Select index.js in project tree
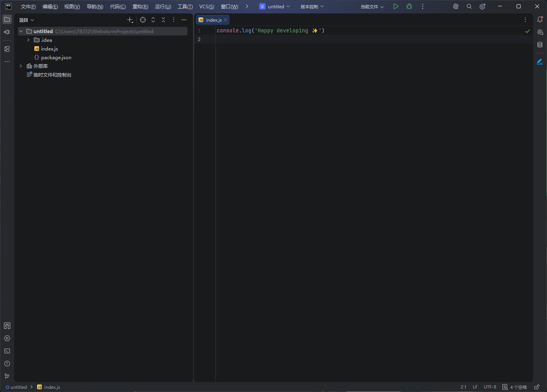Screen dimensions: 547x392 49,49
